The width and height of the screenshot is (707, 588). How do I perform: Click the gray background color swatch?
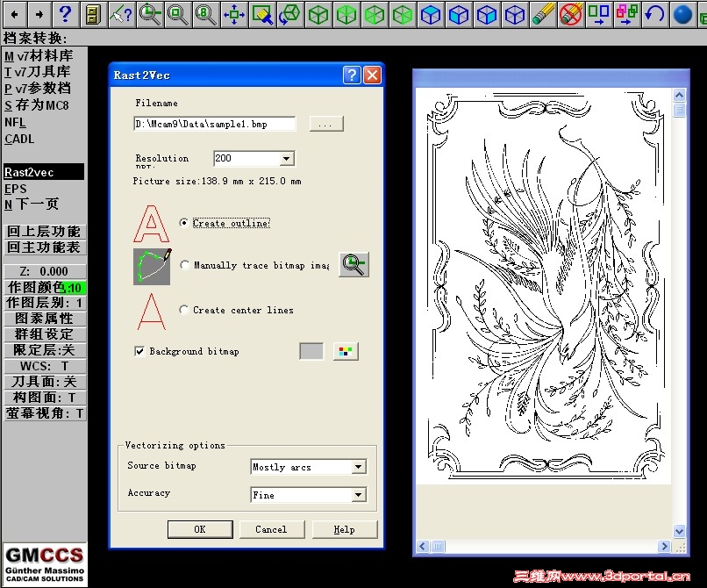[311, 351]
